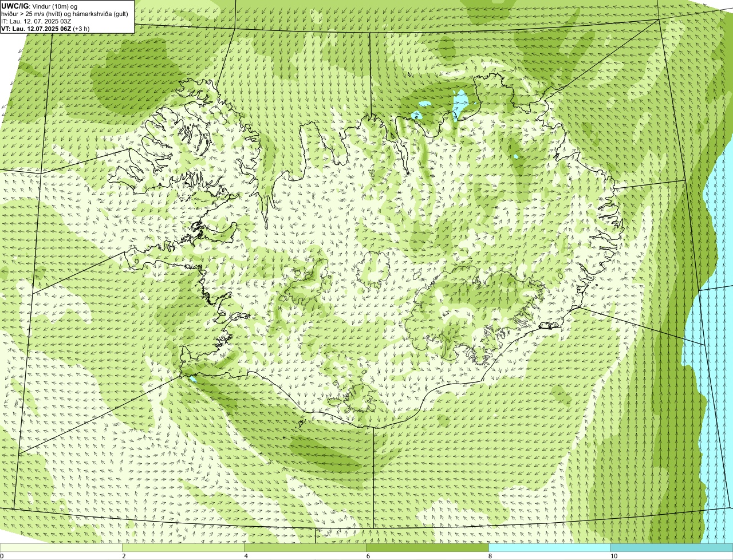Screen dimensions: 733x560
Task: Click the '0' tick label on the color scale
Action: 2,556
